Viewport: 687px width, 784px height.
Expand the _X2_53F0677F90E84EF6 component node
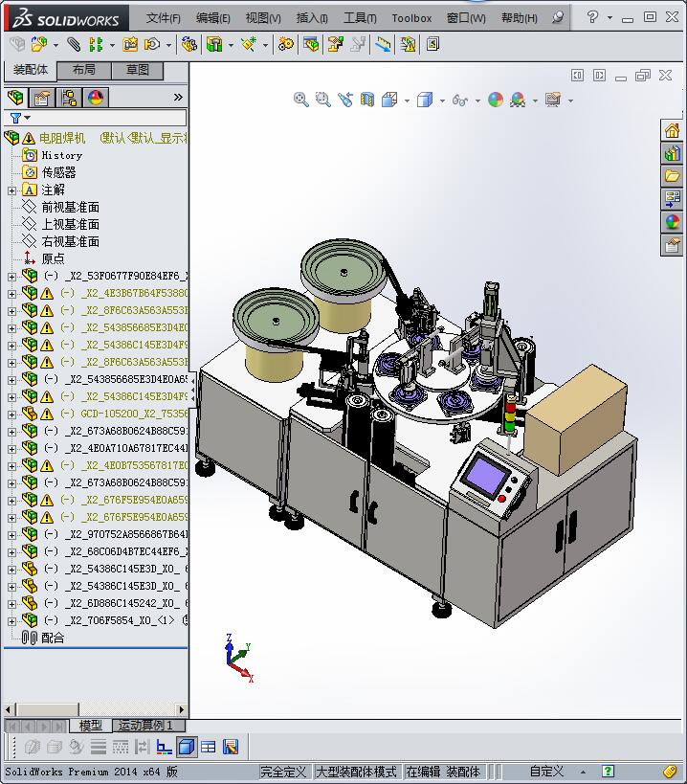click(x=12, y=277)
